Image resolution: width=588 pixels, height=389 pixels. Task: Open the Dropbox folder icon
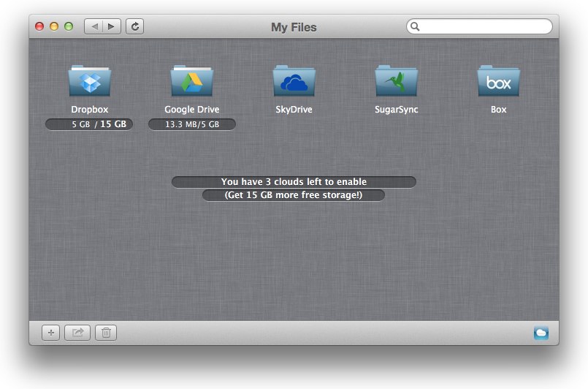coord(90,80)
